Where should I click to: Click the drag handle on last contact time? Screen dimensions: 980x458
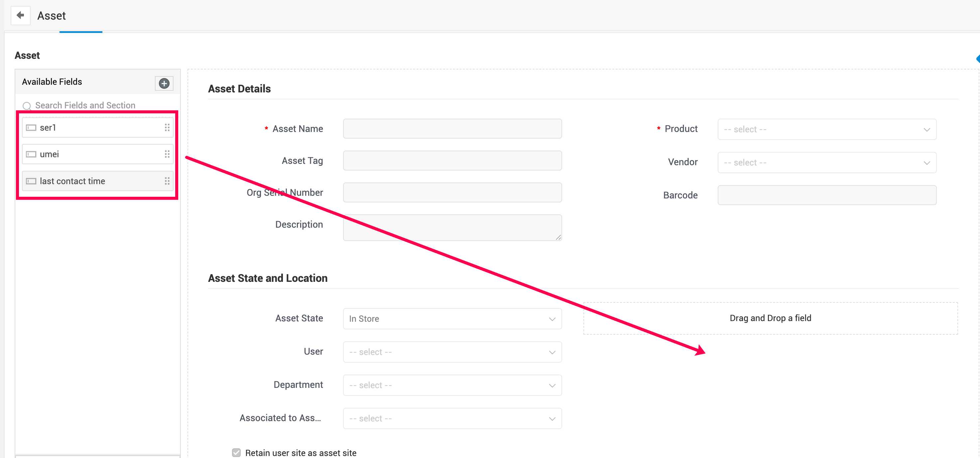tap(167, 181)
